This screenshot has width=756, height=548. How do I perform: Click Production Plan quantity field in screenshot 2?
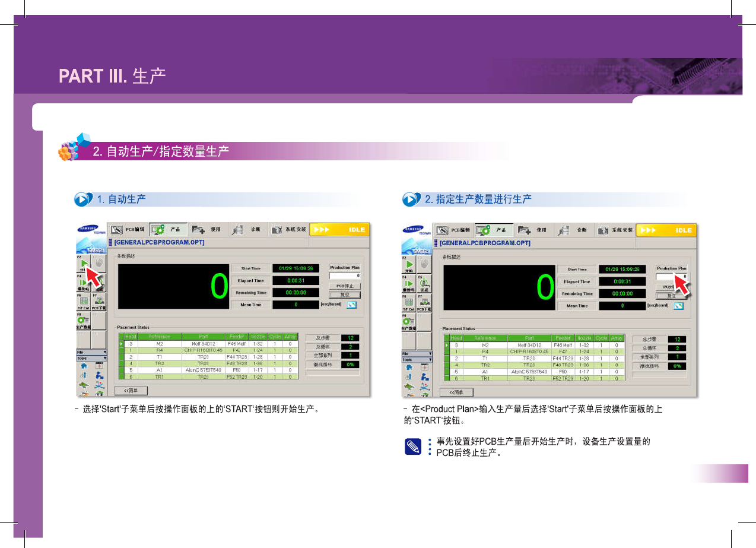[x=671, y=277]
